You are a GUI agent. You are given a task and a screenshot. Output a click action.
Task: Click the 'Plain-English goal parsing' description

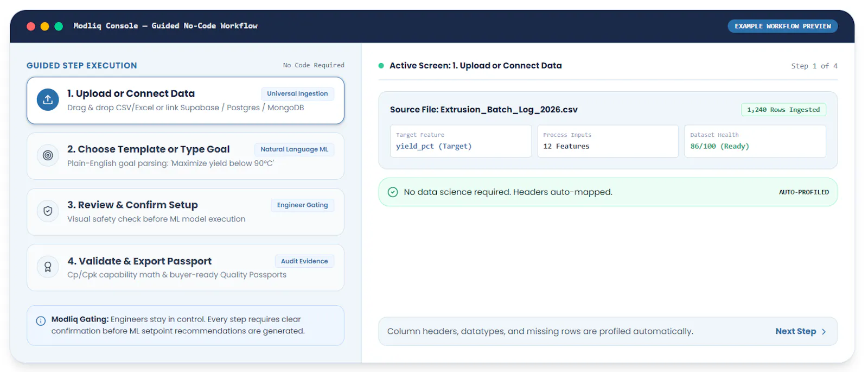click(x=170, y=163)
